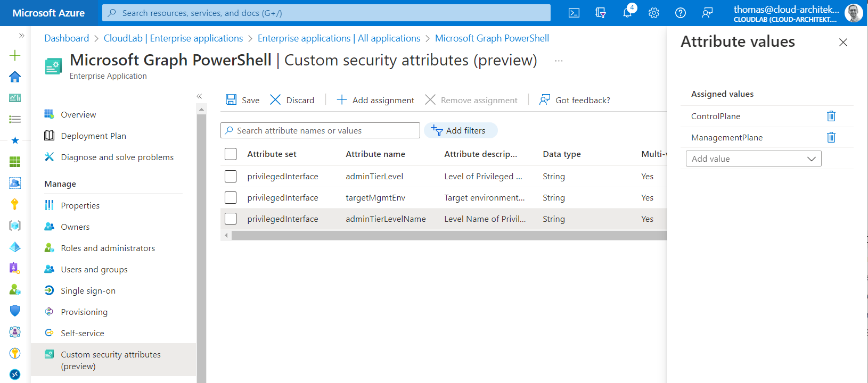Check the adminTierLevel row checkbox
This screenshot has height=383, width=868.
(231, 177)
